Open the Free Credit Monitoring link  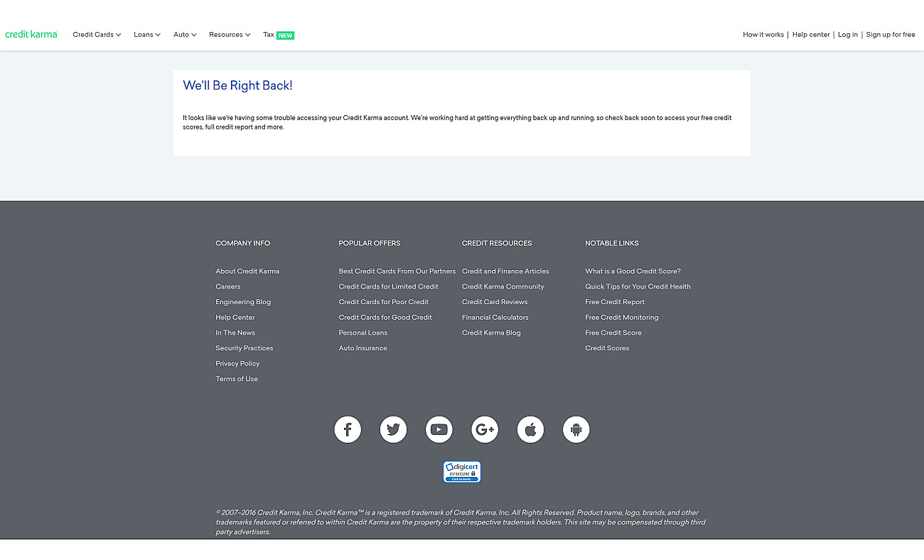click(x=622, y=318)
